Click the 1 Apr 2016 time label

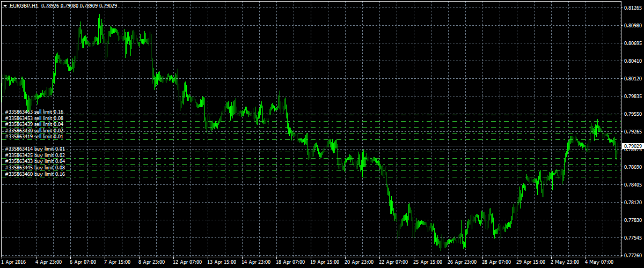pos(13,263)
